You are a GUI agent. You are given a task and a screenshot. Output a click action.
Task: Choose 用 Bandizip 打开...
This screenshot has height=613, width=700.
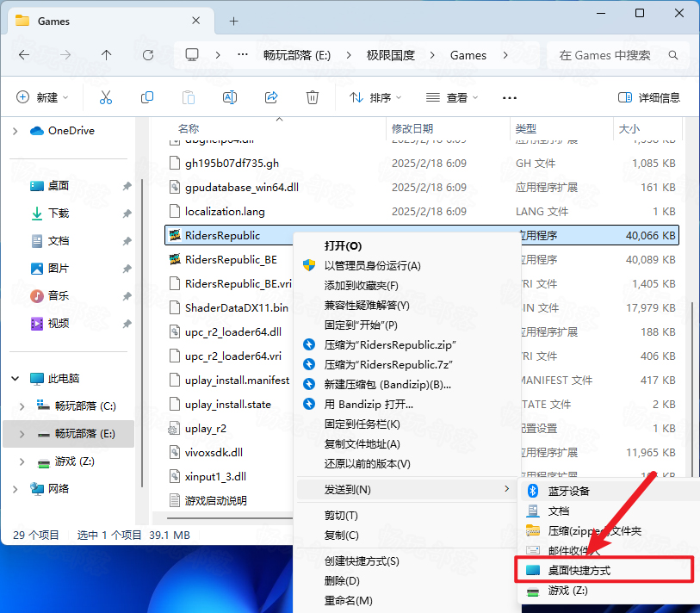[369, 404]
